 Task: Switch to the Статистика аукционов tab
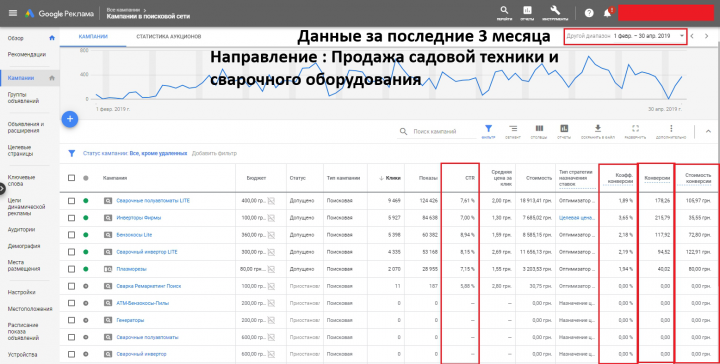[x=169, y=37]
